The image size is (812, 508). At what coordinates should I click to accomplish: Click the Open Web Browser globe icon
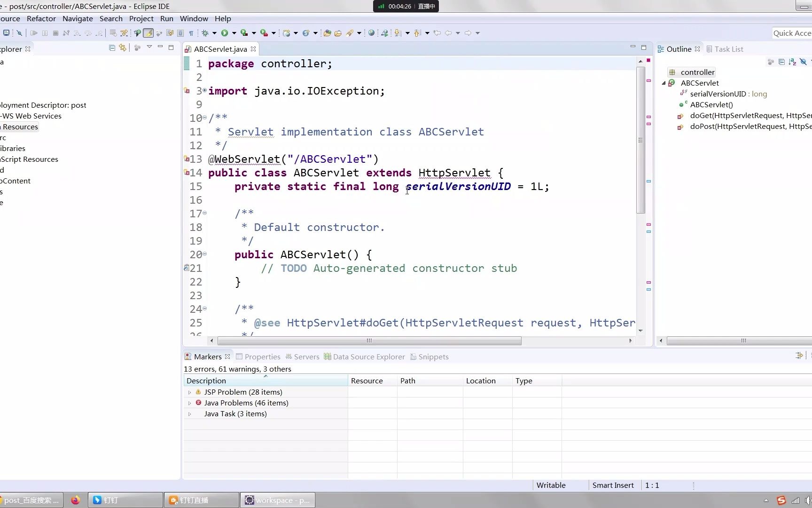372,33
